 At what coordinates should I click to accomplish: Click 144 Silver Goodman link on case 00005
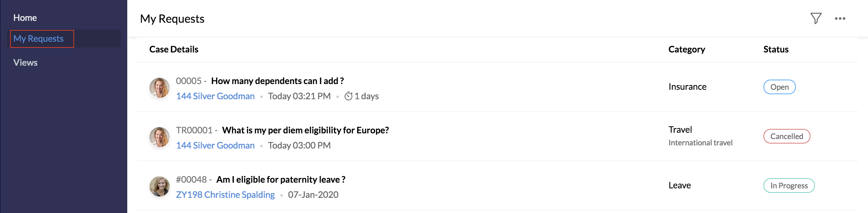tap(215, 96)
